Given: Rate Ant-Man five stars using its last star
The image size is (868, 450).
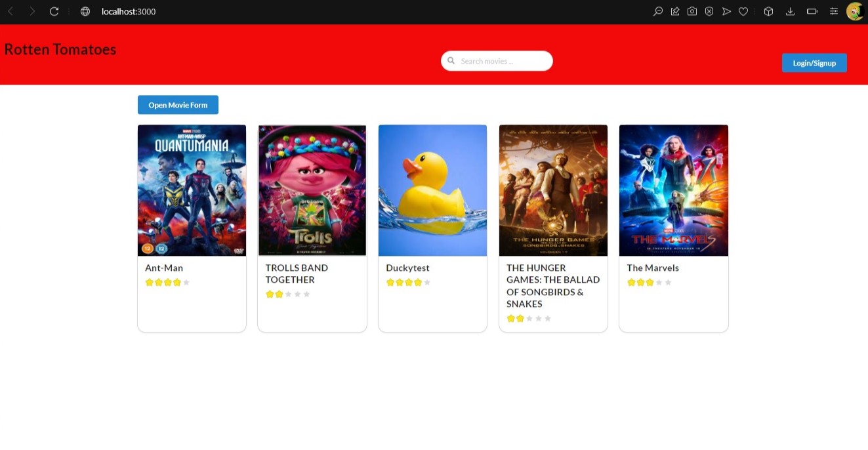Looking at the screenshot, I should point(186,282).
